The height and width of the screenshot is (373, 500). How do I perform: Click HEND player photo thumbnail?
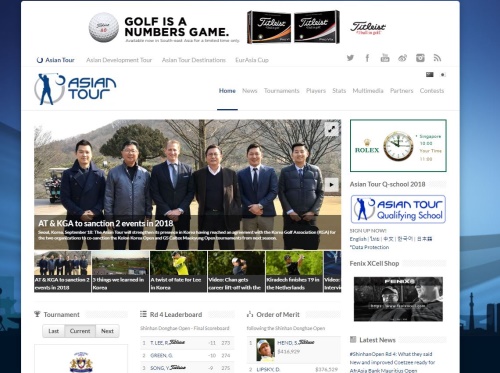coord(265,350)
